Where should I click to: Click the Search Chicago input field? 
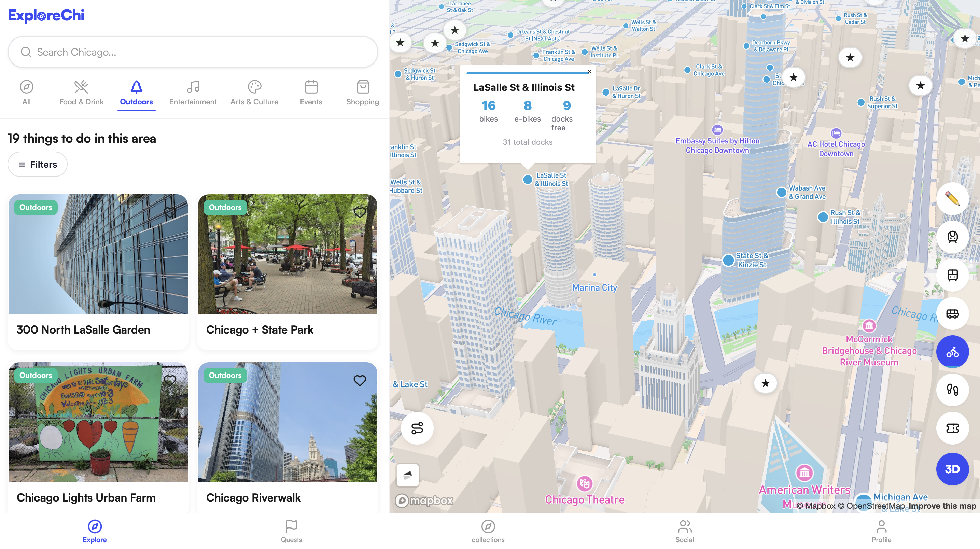click(x=193, y=52)
